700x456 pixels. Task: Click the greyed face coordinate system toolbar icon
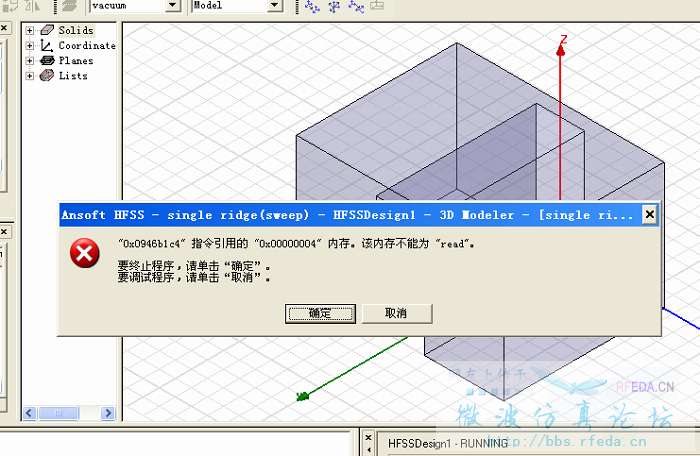point(377,6)
